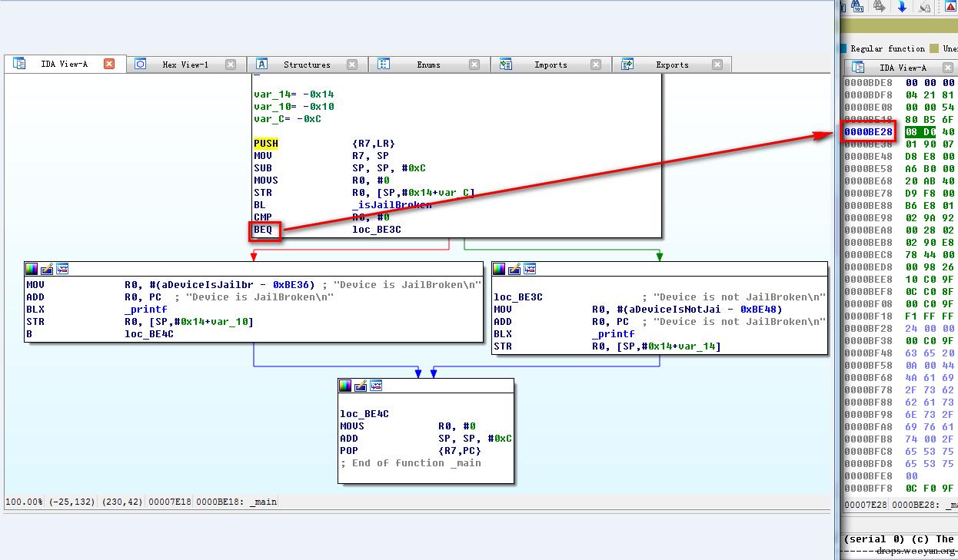Click group nodes icon on loc_BE3C block
Screen dimensions: 958x560
530,269
